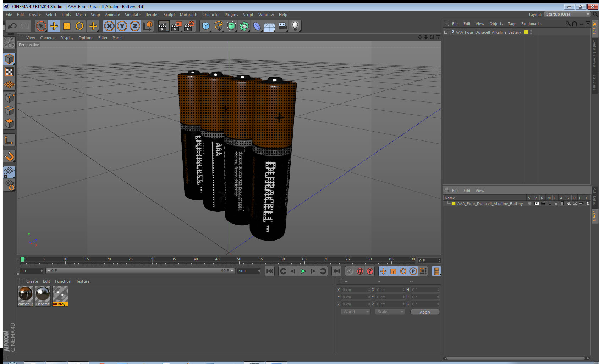Add a Light object
The height and width of the screenshot is (364, 599).
295,26
